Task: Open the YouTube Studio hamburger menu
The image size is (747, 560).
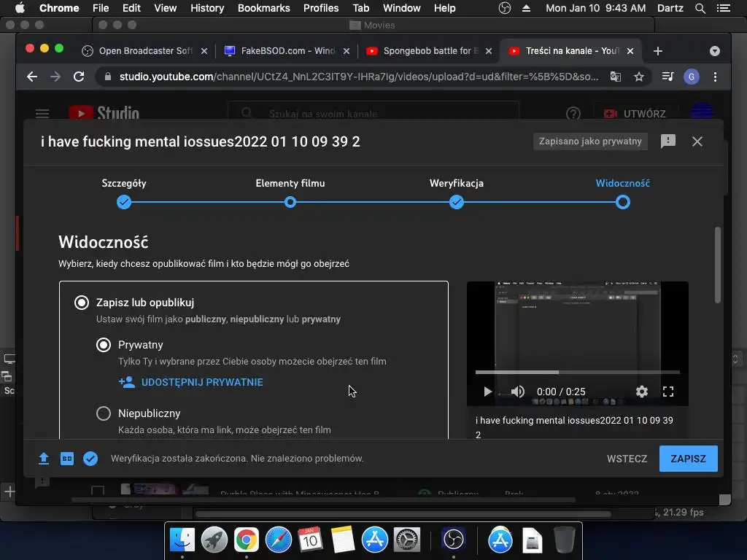Action: (42, 113)
